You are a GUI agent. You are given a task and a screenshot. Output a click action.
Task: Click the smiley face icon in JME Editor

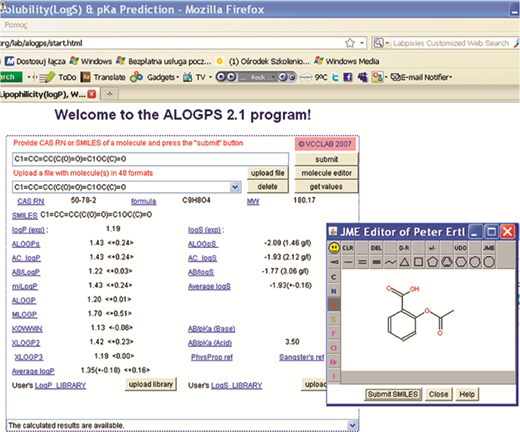pos(334,248)
